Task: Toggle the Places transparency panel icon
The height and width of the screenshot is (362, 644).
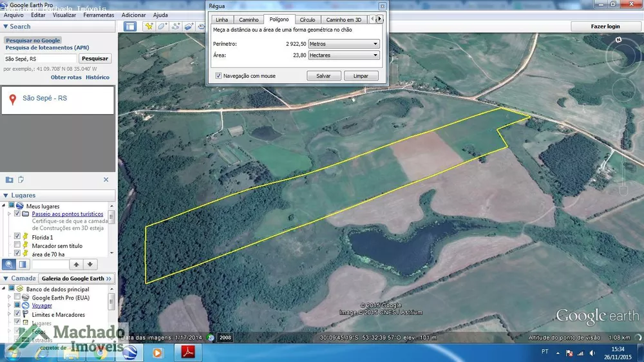Action: (x=23, y=265)
